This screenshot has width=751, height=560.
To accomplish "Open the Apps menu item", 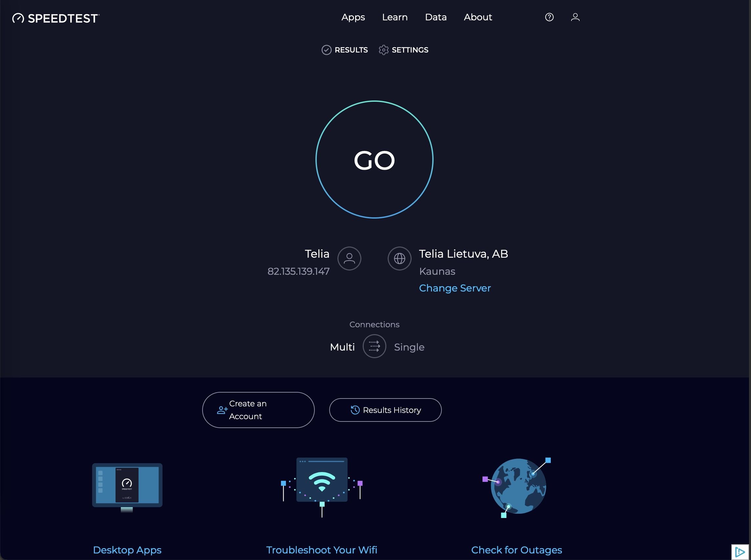I will 353,17.
